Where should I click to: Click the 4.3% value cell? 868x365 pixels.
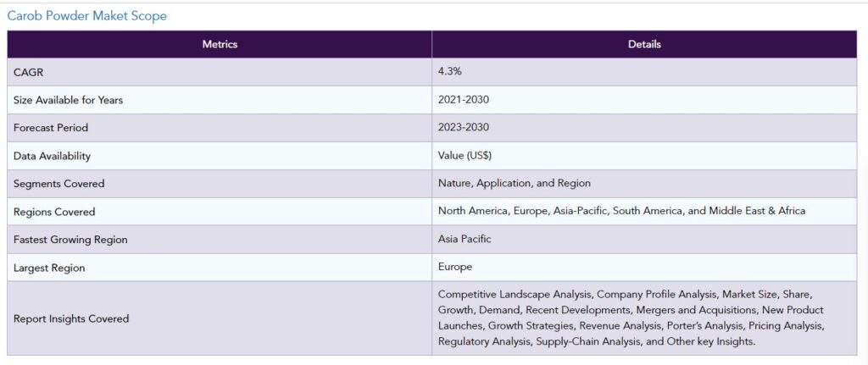[448, 72]
